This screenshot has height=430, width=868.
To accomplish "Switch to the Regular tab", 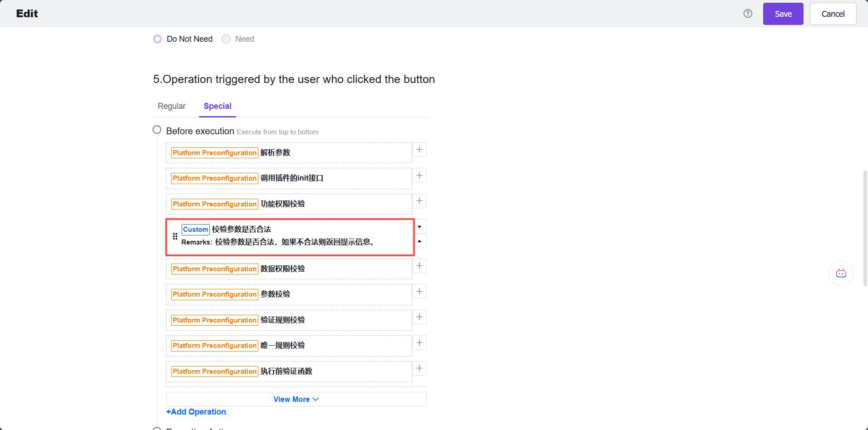I will pyautogui.click(x=172, y=106).
